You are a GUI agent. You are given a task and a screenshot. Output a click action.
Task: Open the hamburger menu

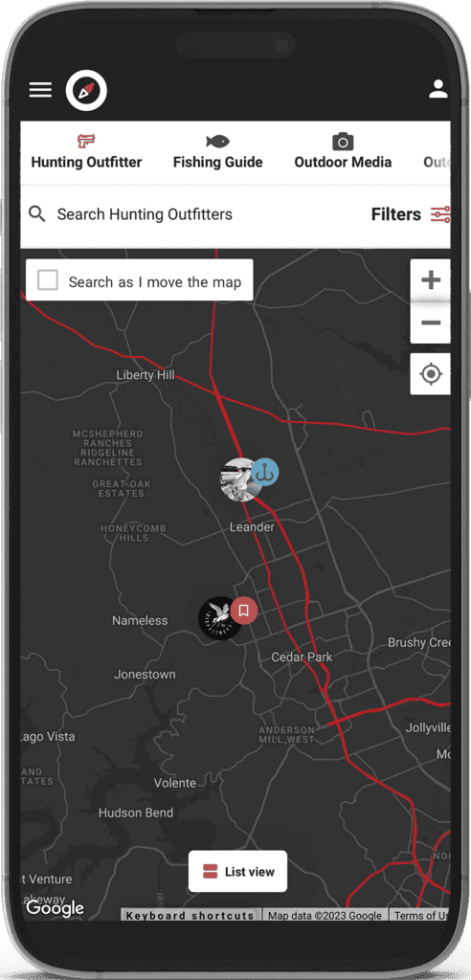(x=40, y=90)
